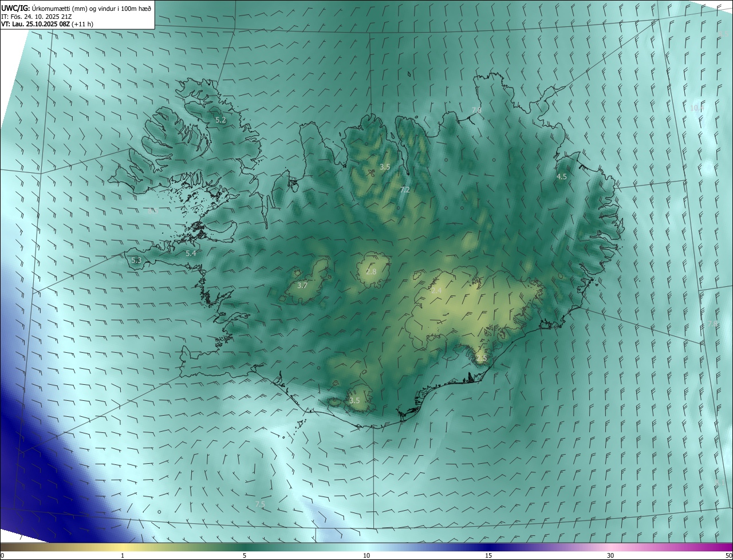Click the "4.5" value in the east
733x560 pixels.
coord(562,177)
